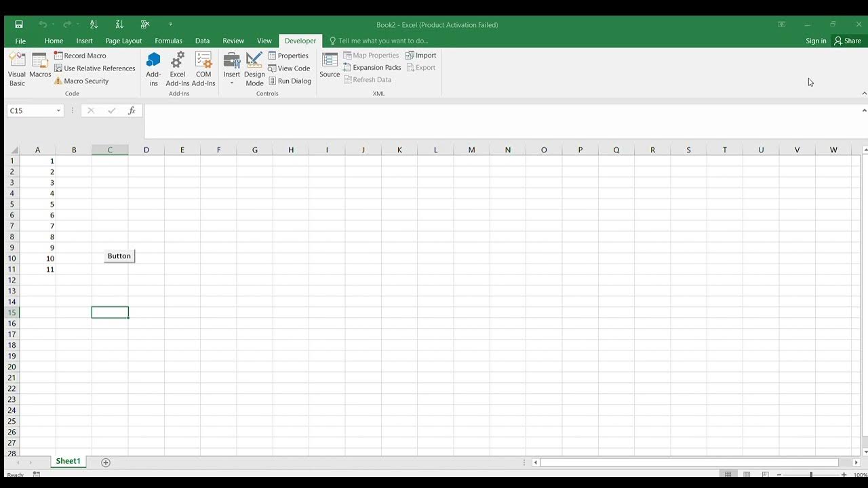Click the form Button on the sheet
Screen dimensions: 868x488
pyautogui.click(x=119, y=256)
